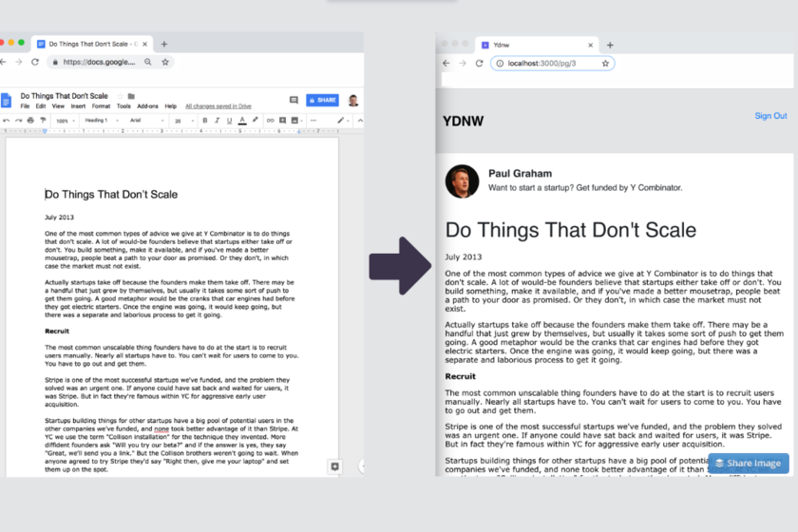This screenshot has height=532, width=798.
Task: Add a comment via toolbar icon
Action: click(282, 121)
